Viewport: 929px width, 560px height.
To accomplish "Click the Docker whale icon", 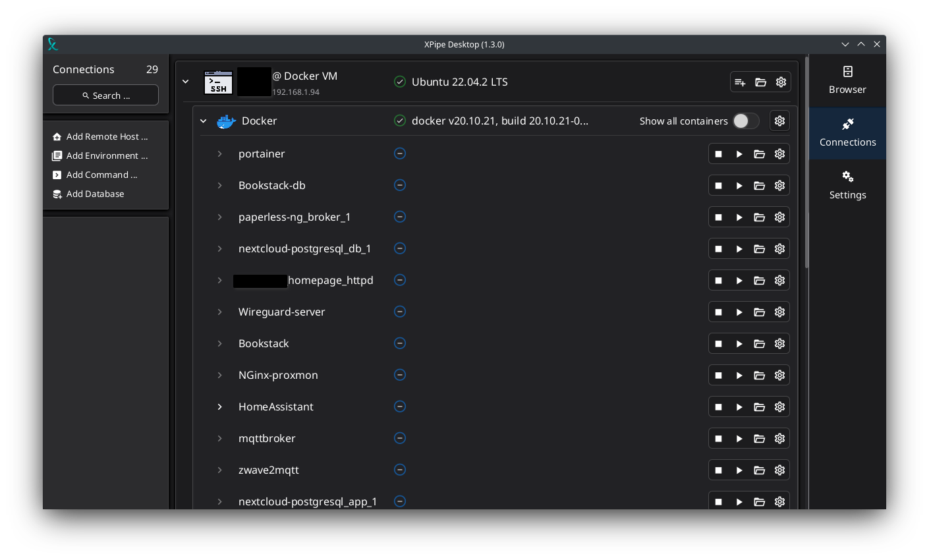I will tap(226, 121).
